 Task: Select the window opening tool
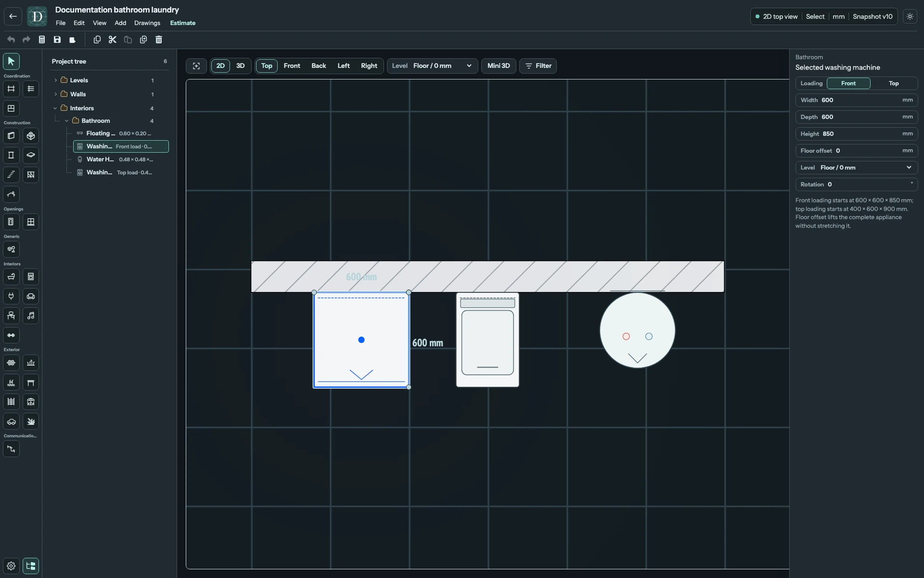(x=31, y=222)
